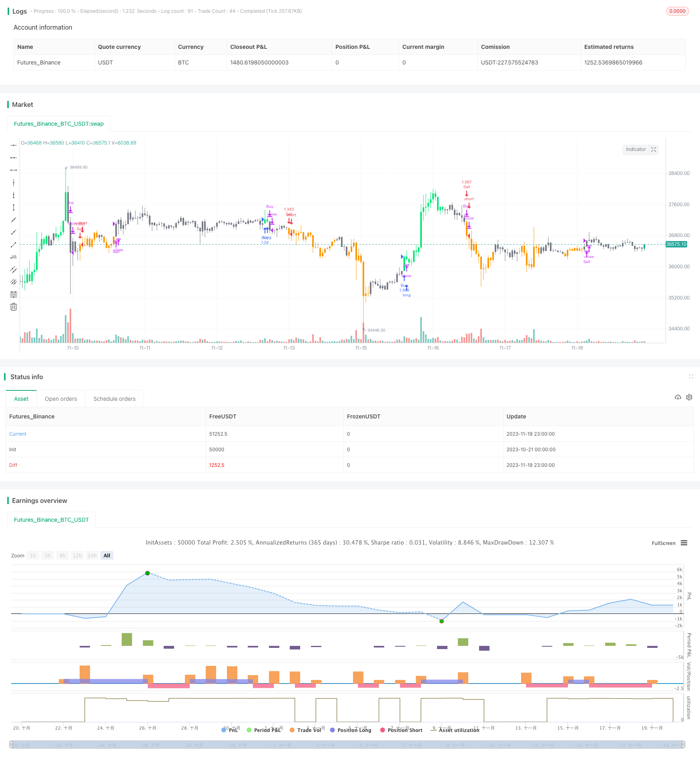Switch to the Asset tab
This screenshot has height=760, width=700.
point(21,399)
